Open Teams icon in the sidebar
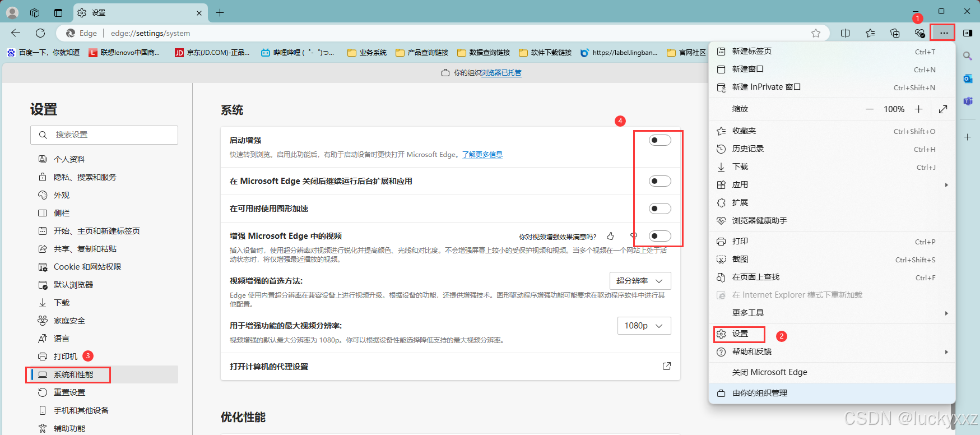This screenshot has height=435, width=980. [x=968, y=101]
